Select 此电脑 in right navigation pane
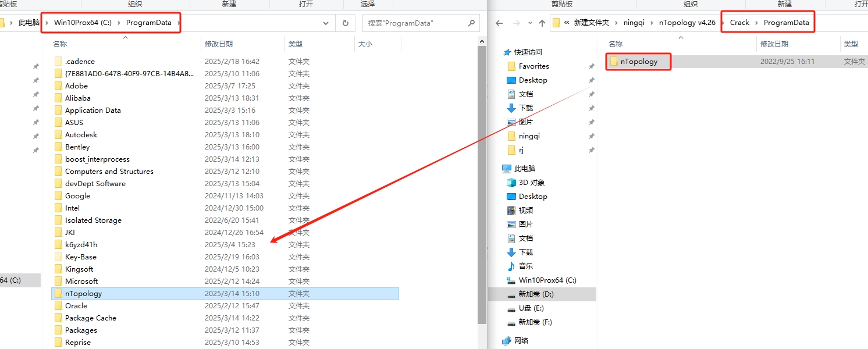 coord(525,168)
